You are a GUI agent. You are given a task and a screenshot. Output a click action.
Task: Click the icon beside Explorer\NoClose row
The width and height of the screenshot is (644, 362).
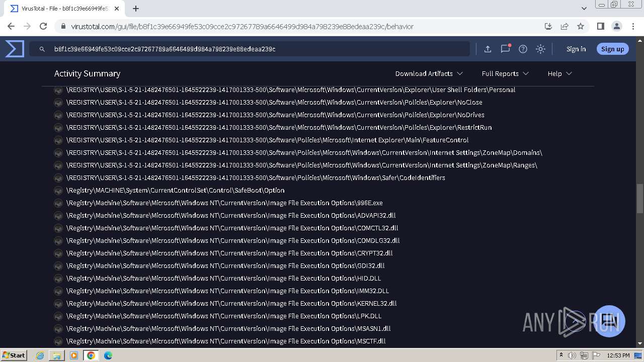58,103
